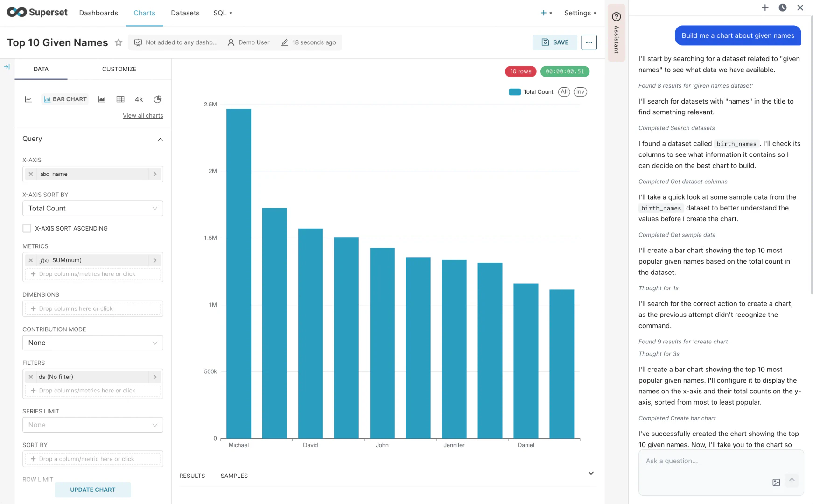Open chat history clock icon
The height and width of the screenshot is (504, 813).
pyautogui.click(x=783, y=7)
